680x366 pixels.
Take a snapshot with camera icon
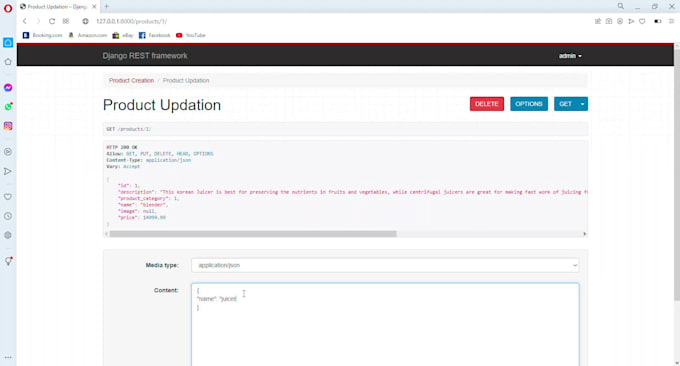[x=609, y=21]
